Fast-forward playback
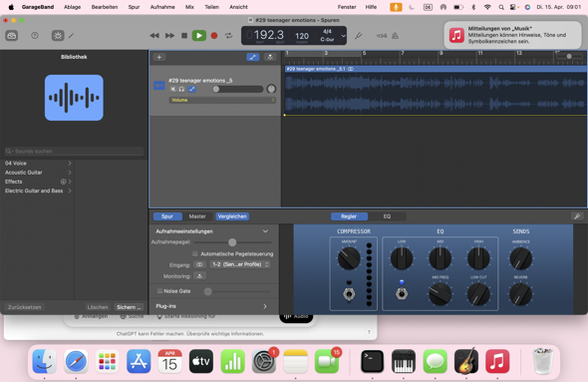 (169, 36)
